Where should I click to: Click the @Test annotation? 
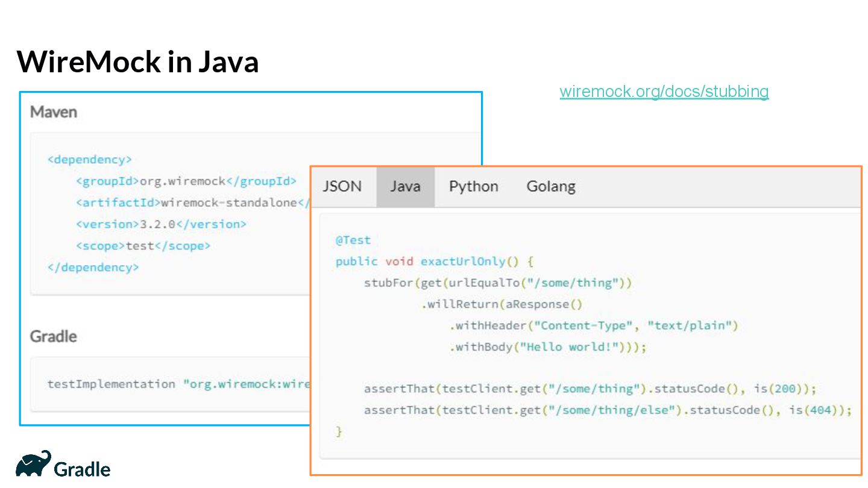click(353, 240)
